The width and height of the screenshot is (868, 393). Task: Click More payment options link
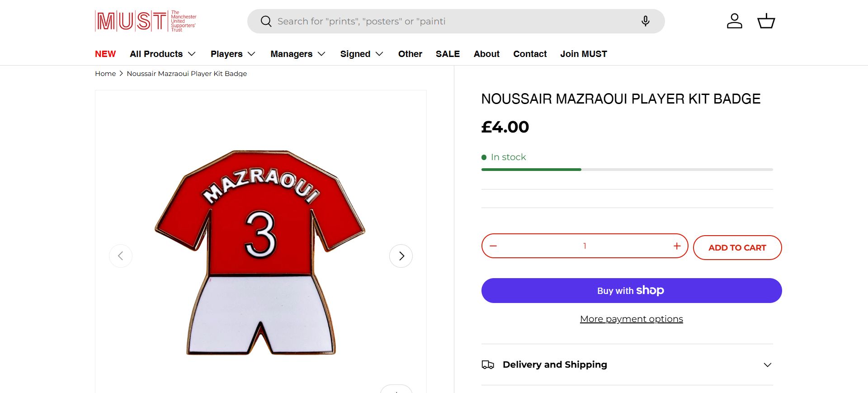point(631,319)
